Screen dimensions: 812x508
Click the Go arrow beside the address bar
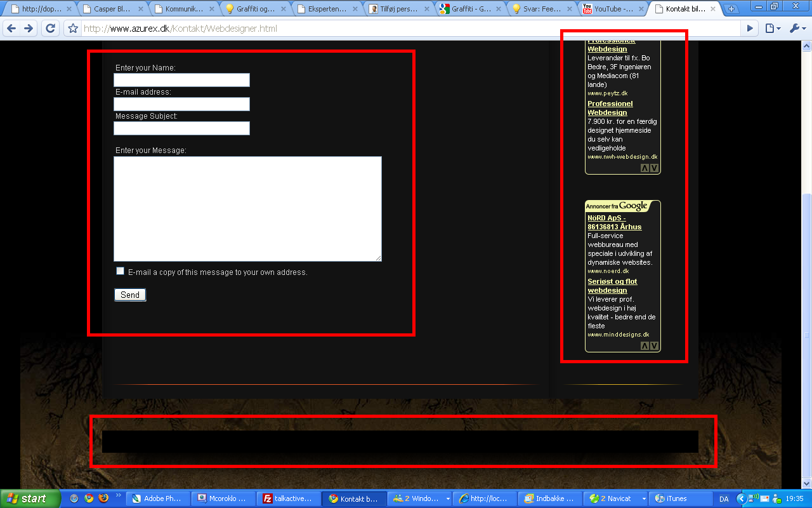pos(750,29)
